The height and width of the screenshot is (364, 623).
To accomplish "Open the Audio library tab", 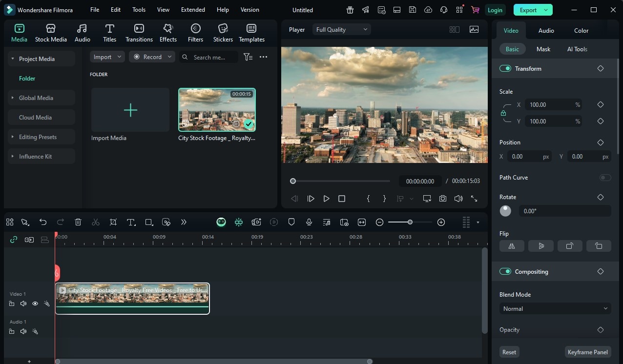I will point(82,33).
